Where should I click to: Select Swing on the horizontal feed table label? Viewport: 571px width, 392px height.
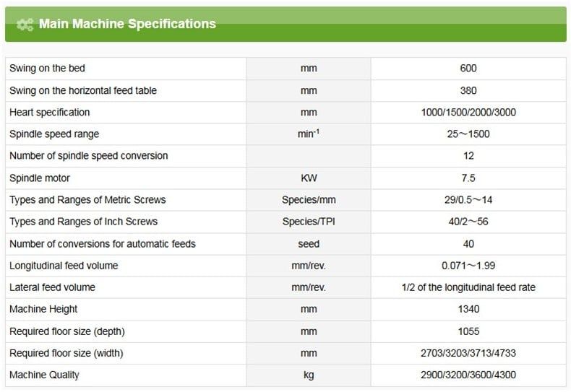point(82,91)
